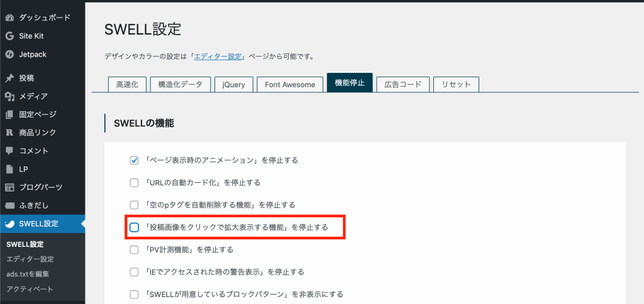Select SWELL設定 submenu entry

25,244
